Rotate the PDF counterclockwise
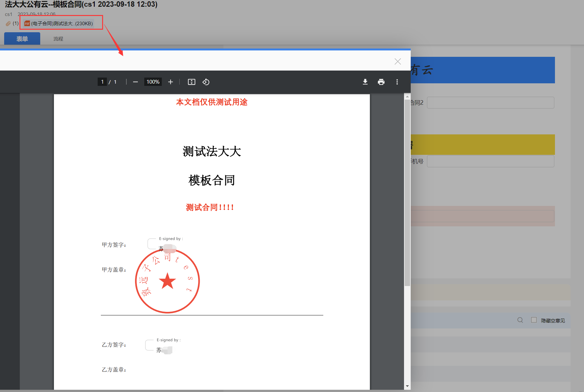This screenshot has width=584, height=392. 206,82
